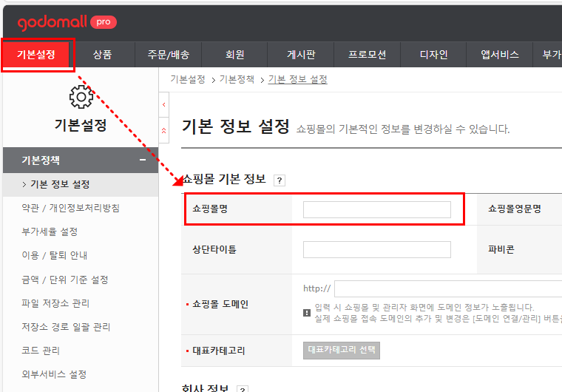This screenshot has height=392, width=562.
Task: Click the gear icon above 기본설정
Action: (81, 98)
